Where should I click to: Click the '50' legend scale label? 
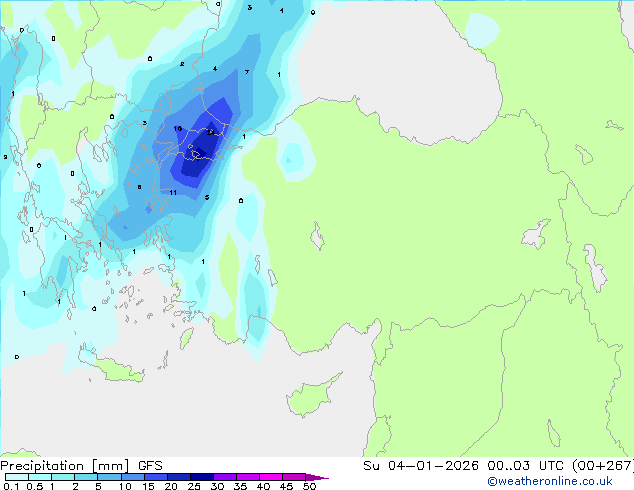click(x=309, y=486)
